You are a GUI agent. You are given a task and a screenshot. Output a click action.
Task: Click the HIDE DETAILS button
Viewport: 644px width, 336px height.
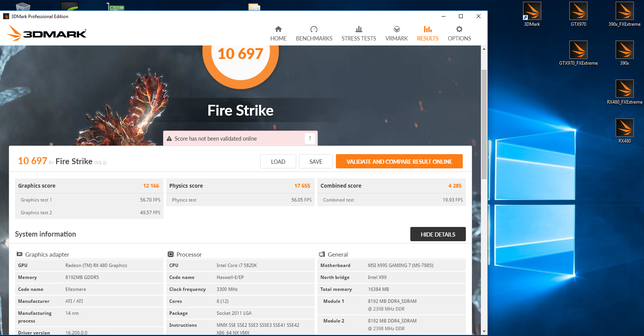pos(438,234)
